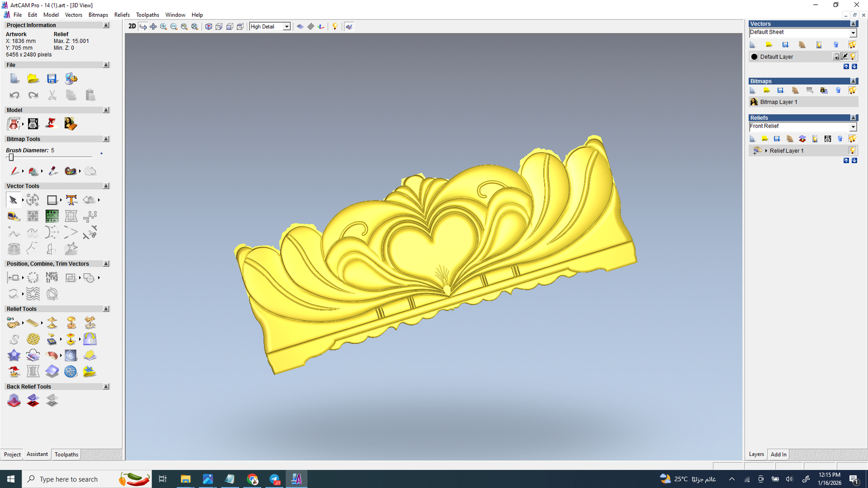The image size is (868, 488).
Task: Click the zoom in magnifier in 3D toolbar
Action: [163, 27]
